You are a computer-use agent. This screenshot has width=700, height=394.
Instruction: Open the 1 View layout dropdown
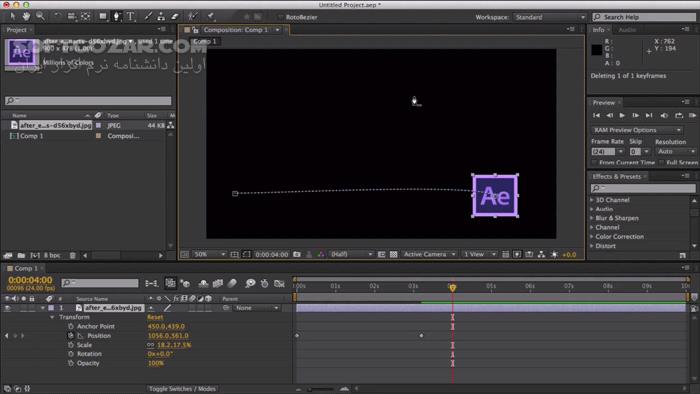click(479, 254)
